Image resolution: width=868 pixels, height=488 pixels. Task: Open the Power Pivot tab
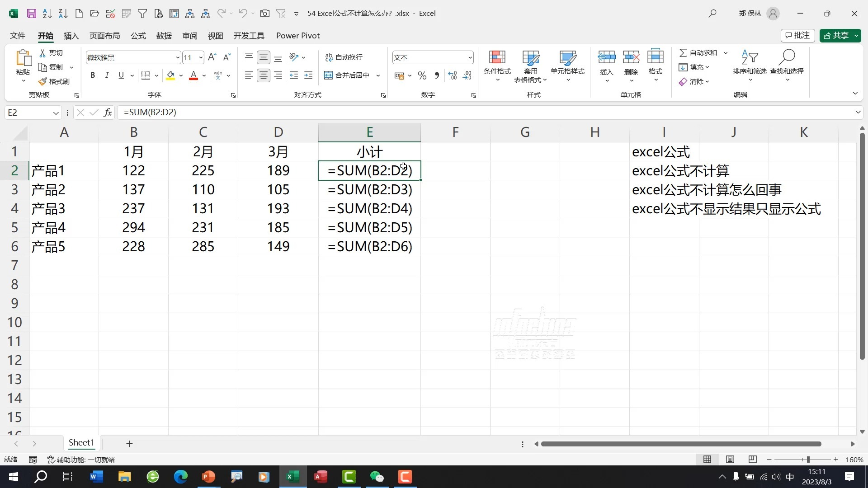point(298,36)
